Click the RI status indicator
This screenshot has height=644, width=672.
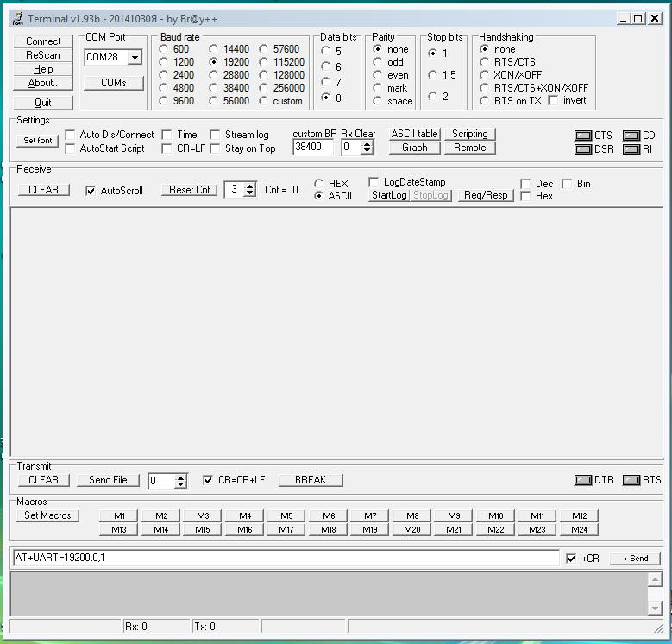(x=631, y=149)
